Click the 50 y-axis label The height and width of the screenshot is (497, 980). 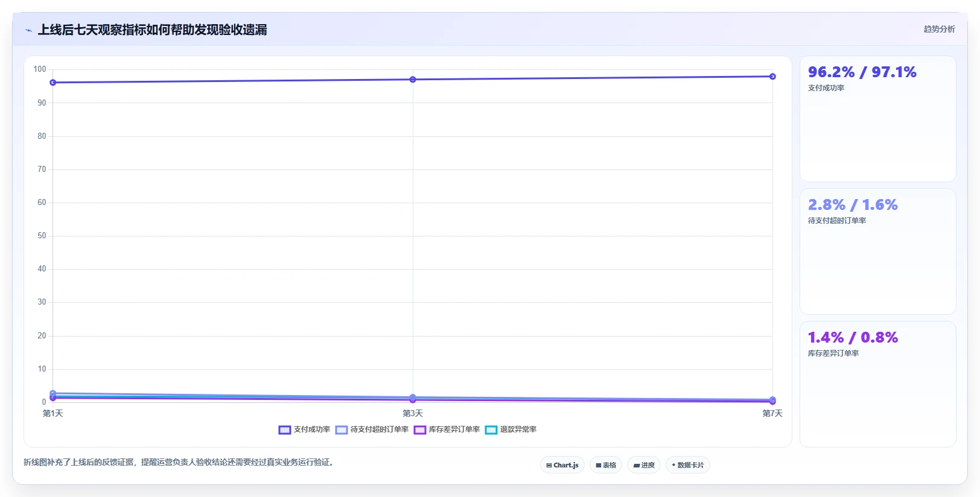42,236
